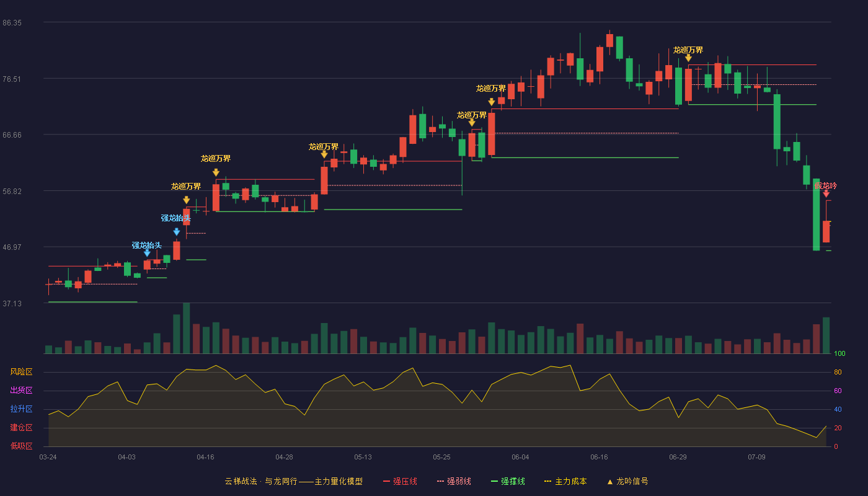
Task: Click the 06-04 date label
Action: 520,457
